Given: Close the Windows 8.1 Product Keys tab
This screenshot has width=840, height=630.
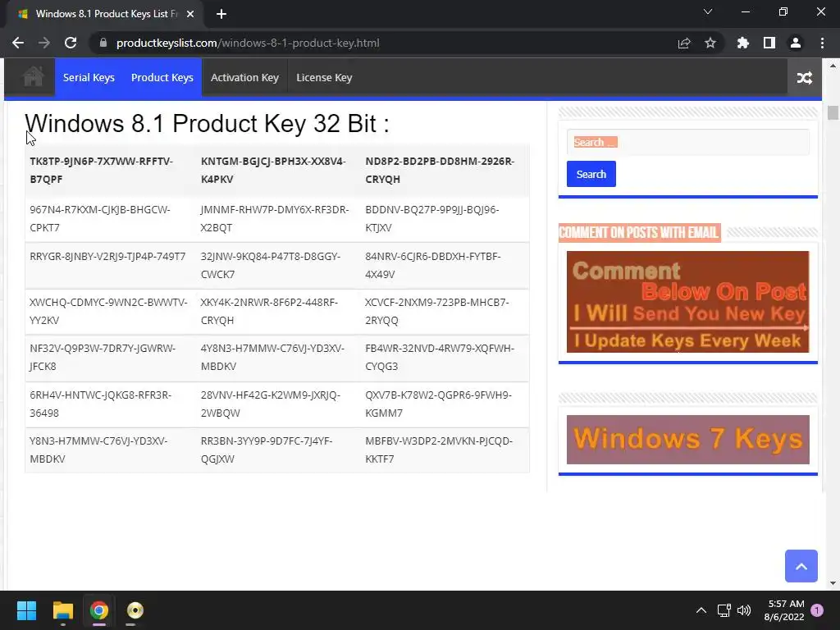Looking at the screenshot, I should (x=190, y=14).
